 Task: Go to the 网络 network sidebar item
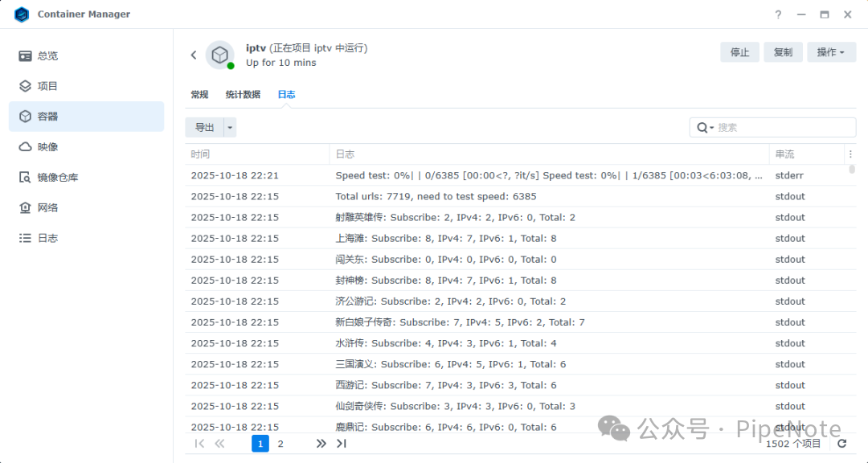(48, 207)
